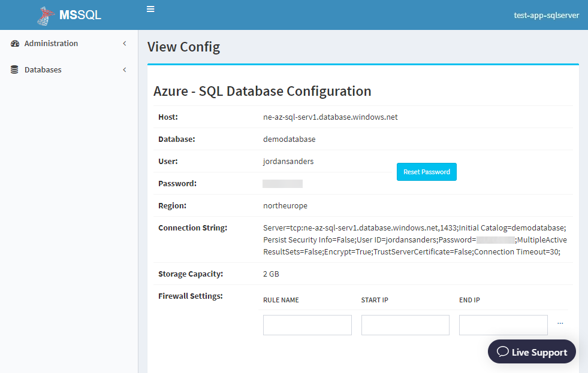Select the user value jordansanders
This screenshot has height=373, width=588.
tap(288, 162)
